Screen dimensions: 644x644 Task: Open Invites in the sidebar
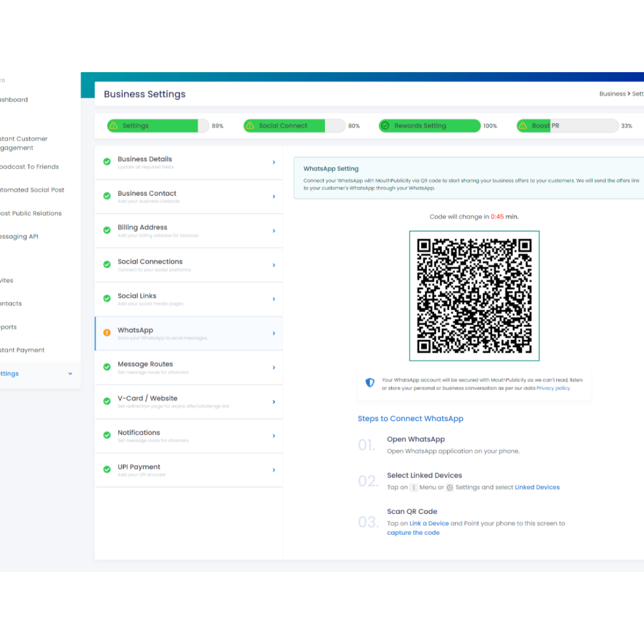point(7,280)
